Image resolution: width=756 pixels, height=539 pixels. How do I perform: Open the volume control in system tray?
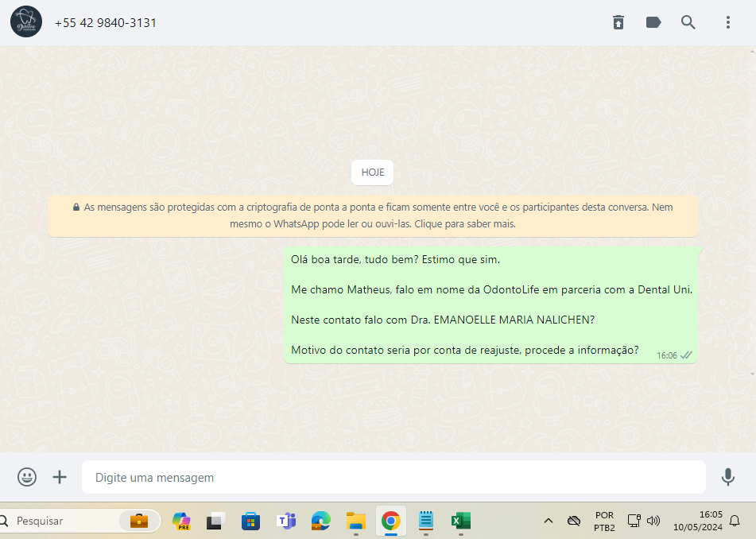point(653,522)
